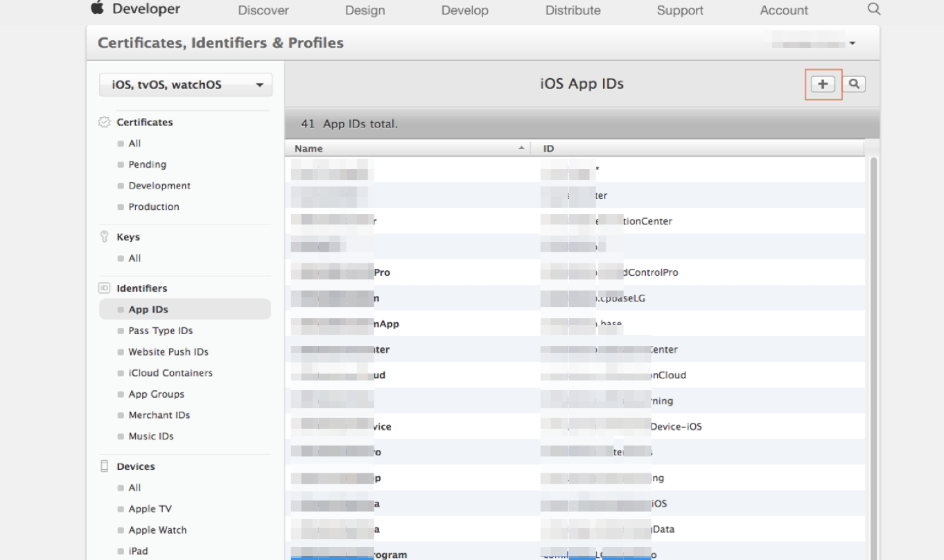
Task: Click Certificates section heading
Action: coord(145,122)
